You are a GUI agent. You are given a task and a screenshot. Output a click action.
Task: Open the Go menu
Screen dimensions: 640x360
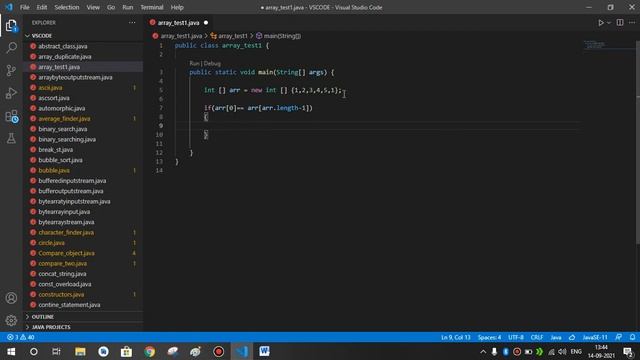click(x=111, y=7)
